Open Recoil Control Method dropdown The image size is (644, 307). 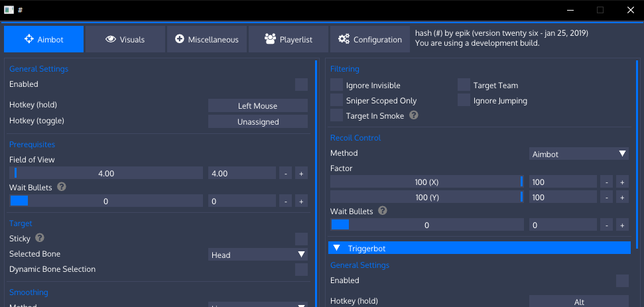click(x=579, y=154)
